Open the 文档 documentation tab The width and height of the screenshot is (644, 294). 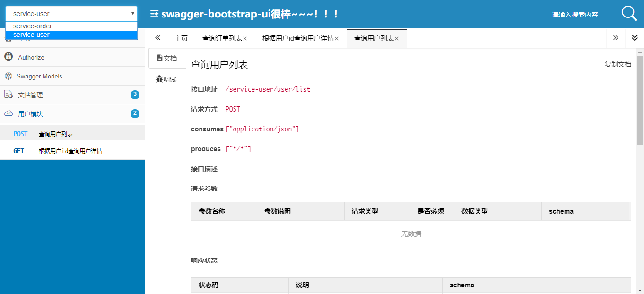coord(167,58)
